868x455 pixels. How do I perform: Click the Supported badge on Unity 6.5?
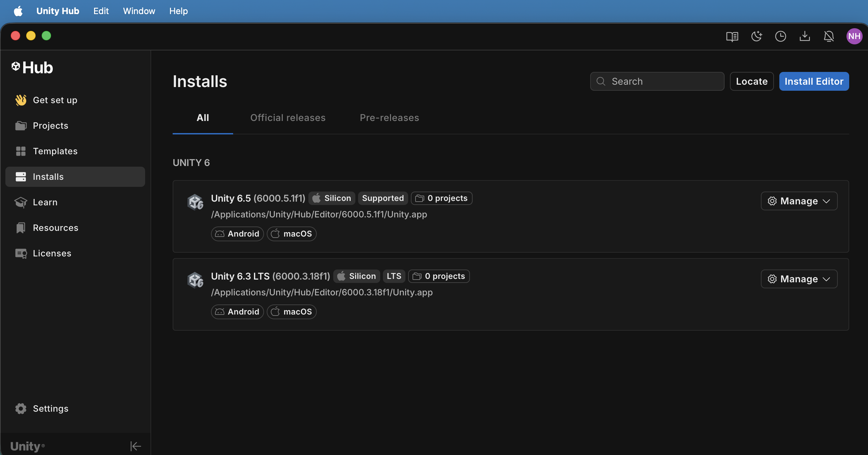[383, 198]
